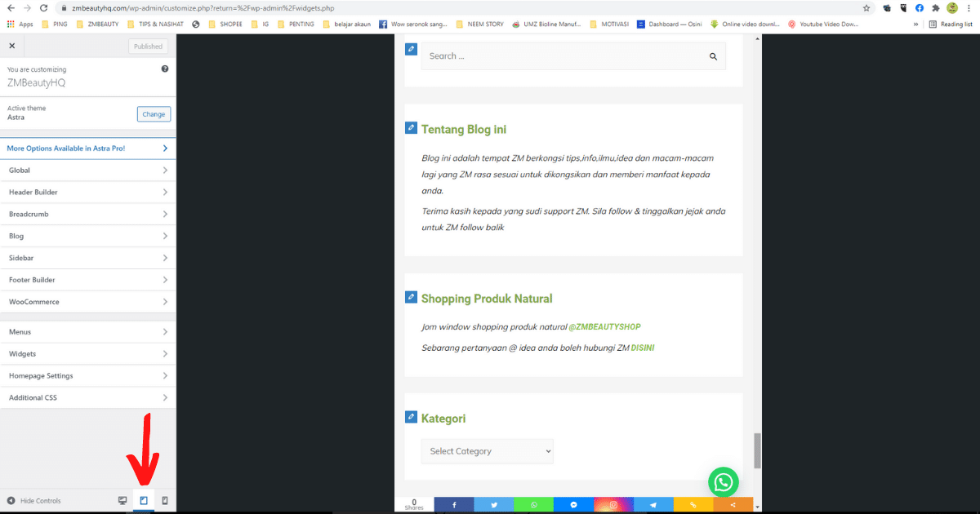
Task: Edit the Tentang Blog ini widget pencil
Action: 411,127
